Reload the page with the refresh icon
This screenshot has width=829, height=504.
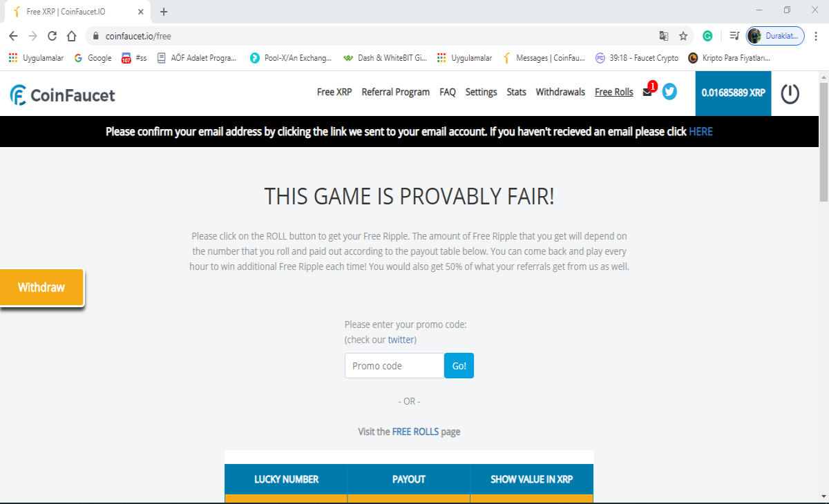point(52,36)
